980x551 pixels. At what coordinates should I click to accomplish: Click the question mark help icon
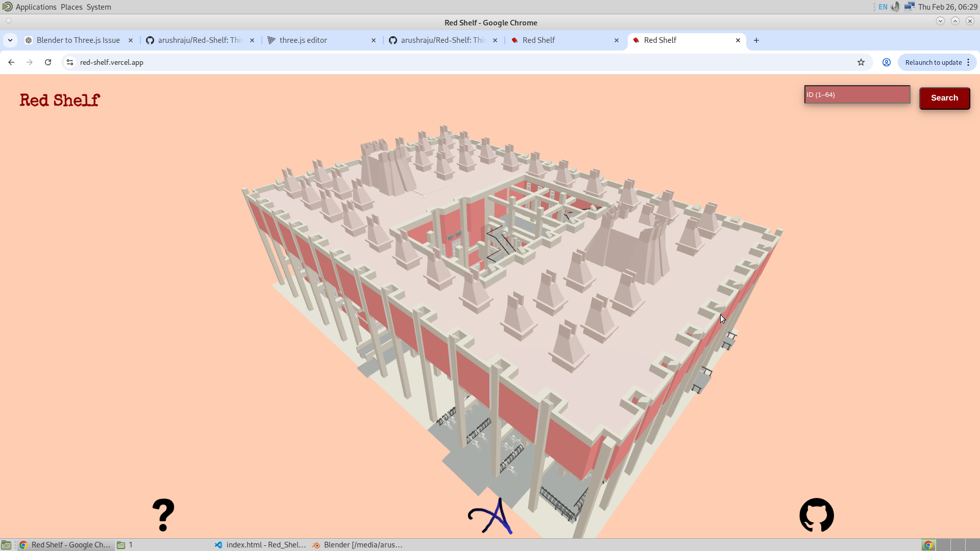(163, 515)
